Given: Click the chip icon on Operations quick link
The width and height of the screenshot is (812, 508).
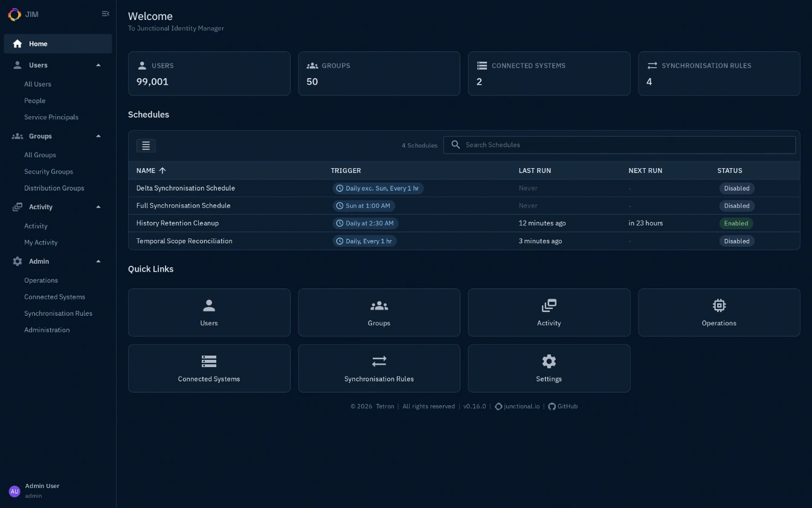Looking at the screenshot, I should pyautogui.click(x=719, y=305).
